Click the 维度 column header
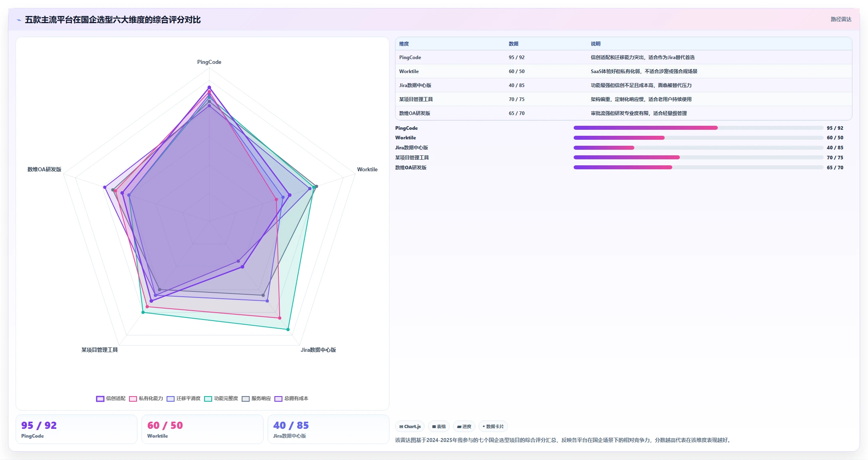The width and height of the screenshot is (868, 460). (x=404, y=44)
